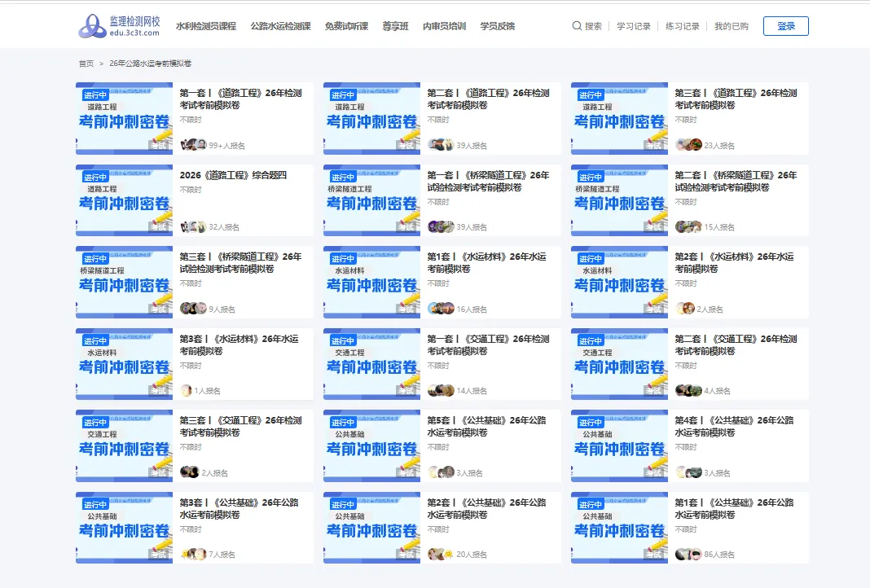Image resolution: width=870 pixels, height=588 pixels.
Task: Open title 第三套《交通工程》26年检测考试考前模拟卷
Action: 241,427
